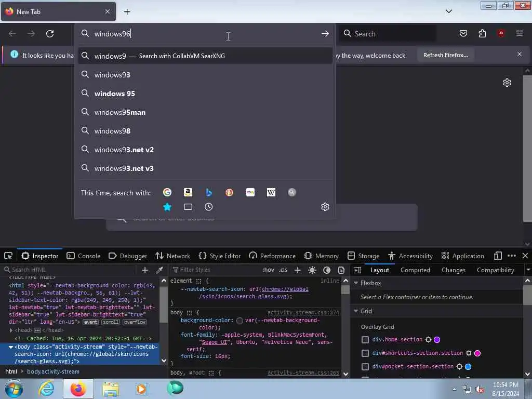This screenshot has width=532, height=399.
Task: Select the Changes sidebar tab
Action: point(453,270)
